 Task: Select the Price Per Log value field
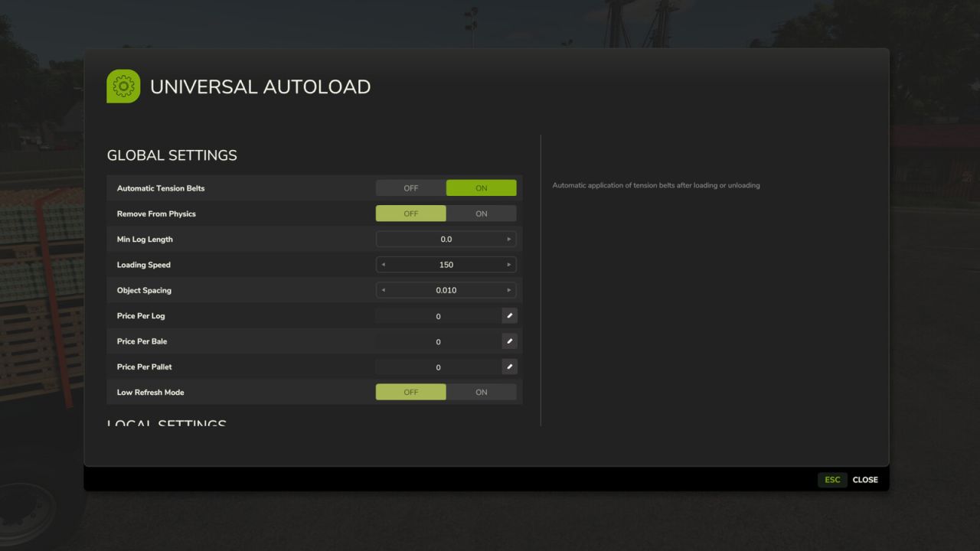pos(438,315)
